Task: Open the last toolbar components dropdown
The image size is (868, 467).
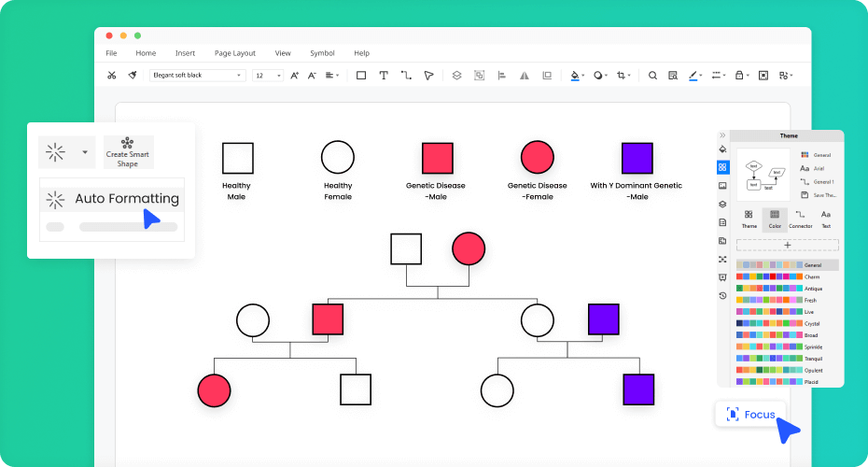Action: [786, 76]
